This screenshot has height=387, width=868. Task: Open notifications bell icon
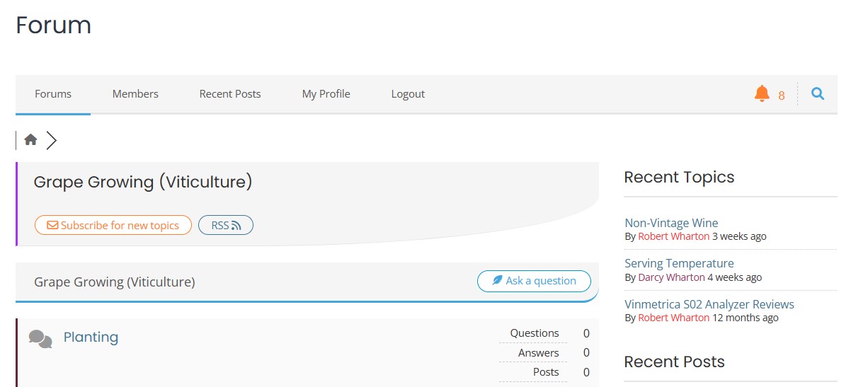pos(762,93)
